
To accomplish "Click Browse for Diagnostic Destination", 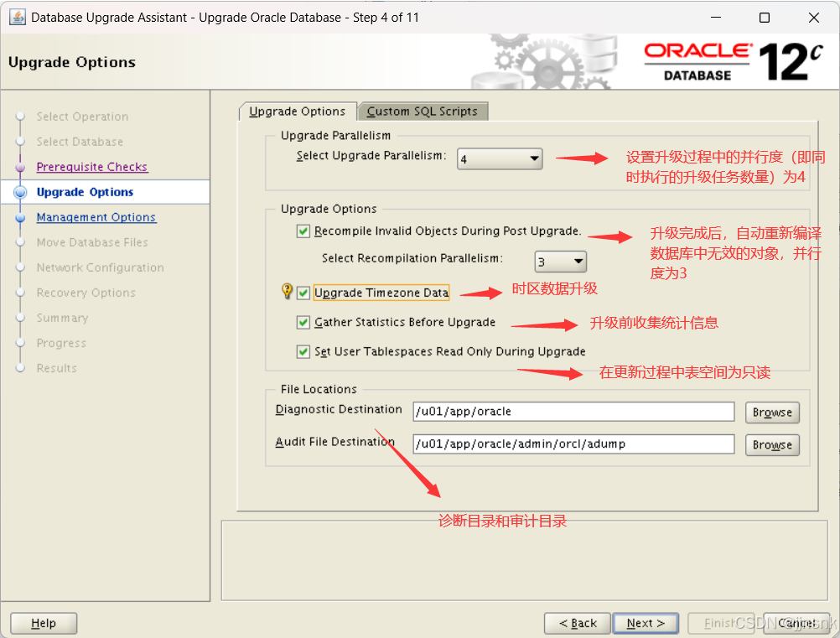I will pos(772,412).
